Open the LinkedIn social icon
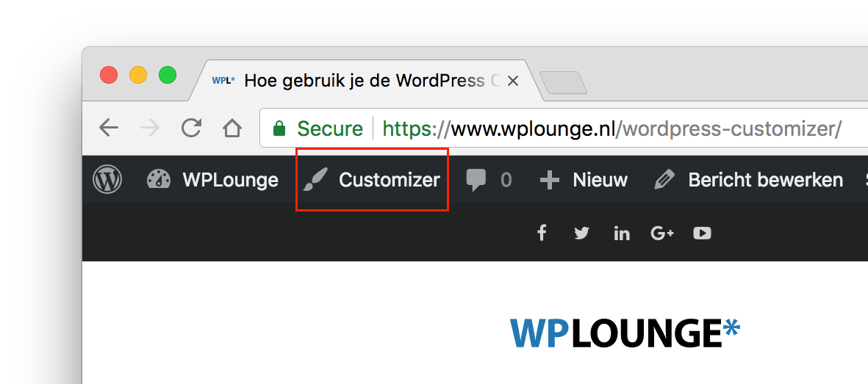Viewport: 868px width, 384px height. click(622, 233)
